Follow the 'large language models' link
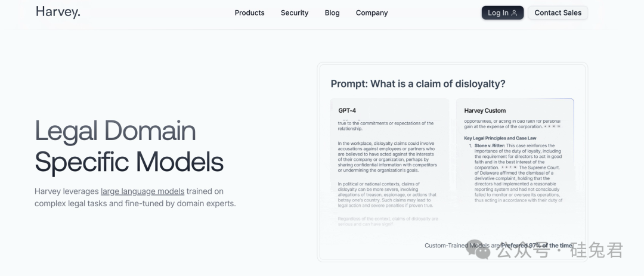Viewport: 644px width, 276px height. (x=142, y=191)
